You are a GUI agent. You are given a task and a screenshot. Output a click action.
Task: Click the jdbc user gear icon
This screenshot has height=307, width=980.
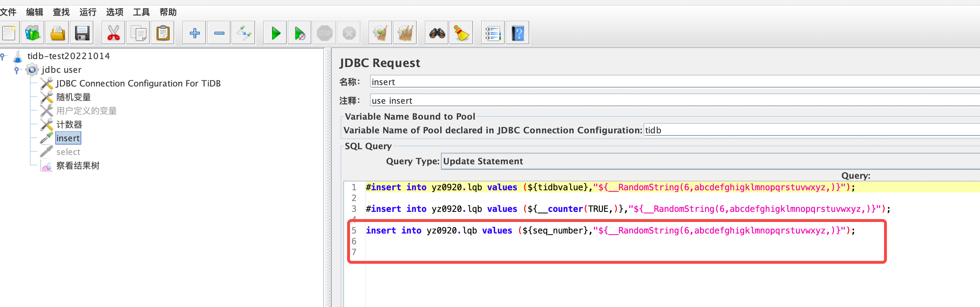(32, 70)
